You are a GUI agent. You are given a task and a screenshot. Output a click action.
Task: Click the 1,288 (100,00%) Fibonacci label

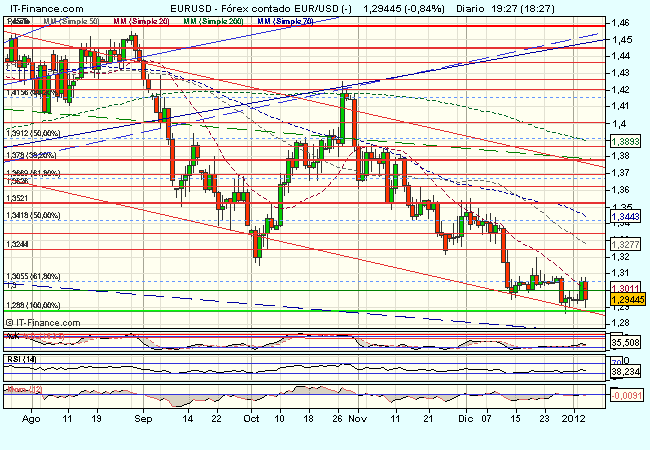click(33, 305)
